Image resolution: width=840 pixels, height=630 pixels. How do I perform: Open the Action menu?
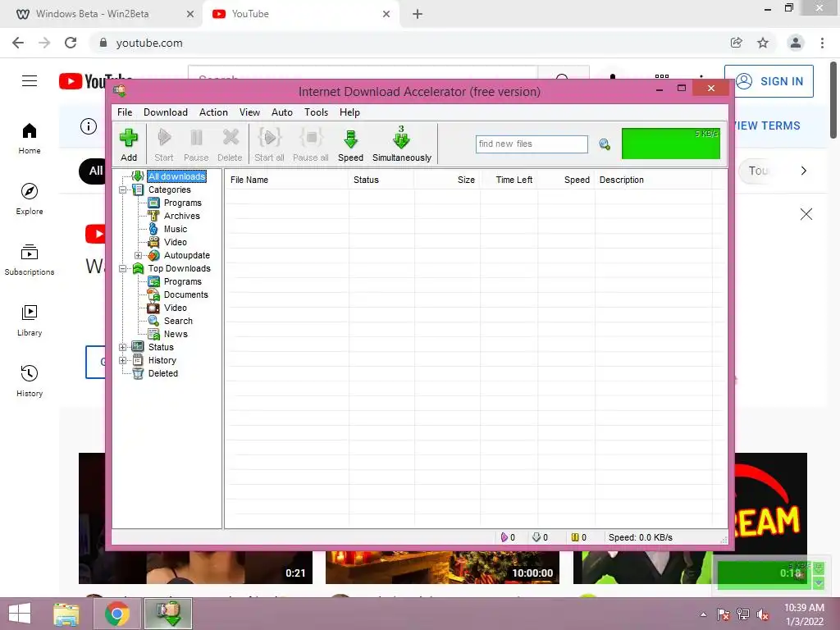[x=213, y=112]
